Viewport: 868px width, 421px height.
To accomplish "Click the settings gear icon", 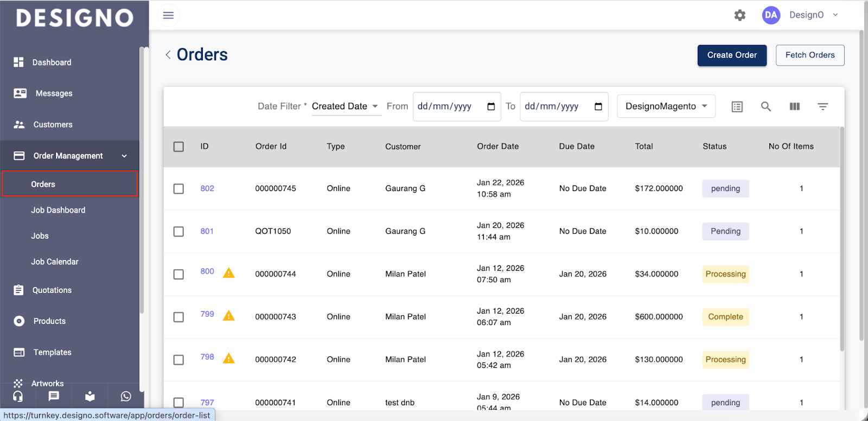I will (x=739, y=15).
